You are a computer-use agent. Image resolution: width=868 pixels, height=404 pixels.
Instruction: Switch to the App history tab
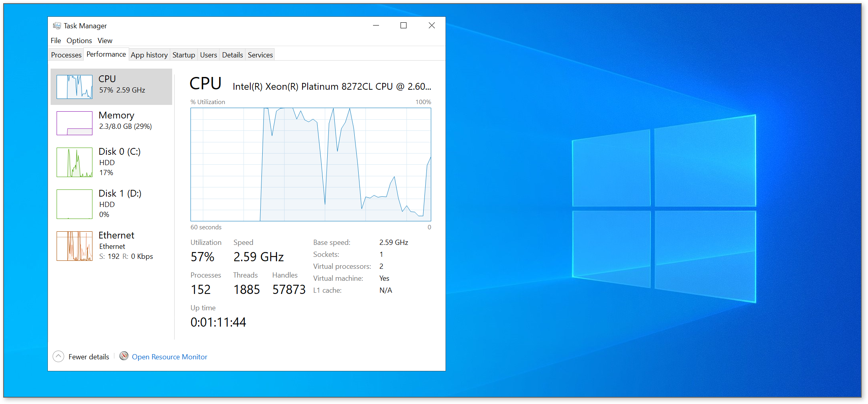click(149, 55)
